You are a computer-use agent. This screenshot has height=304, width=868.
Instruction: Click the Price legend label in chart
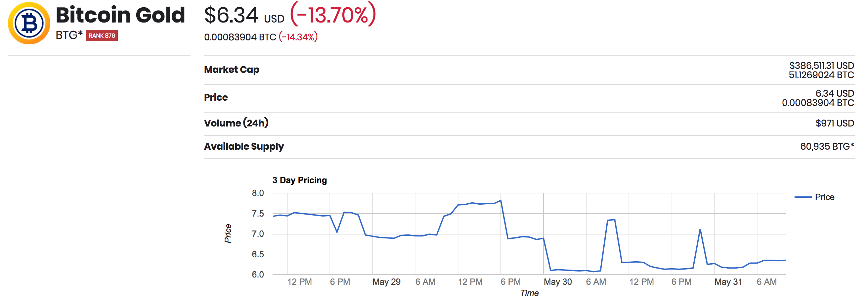[825, 197]
